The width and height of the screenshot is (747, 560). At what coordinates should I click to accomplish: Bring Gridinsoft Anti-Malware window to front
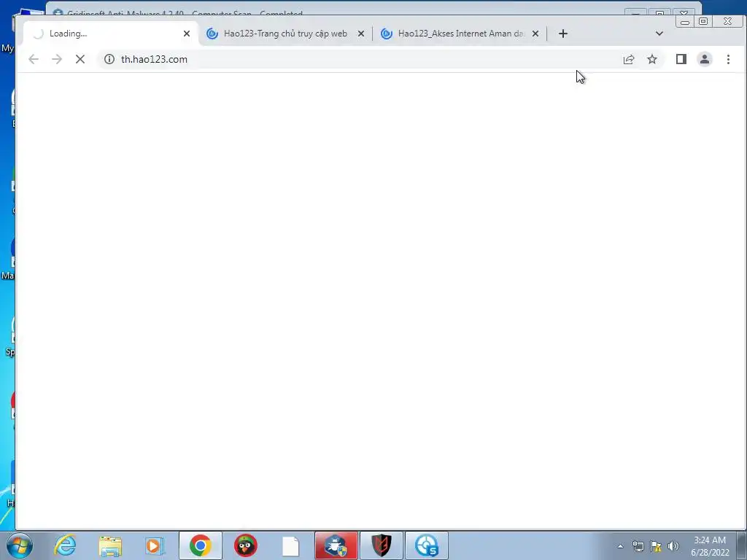pyautogui.click(x=333, y=9)
